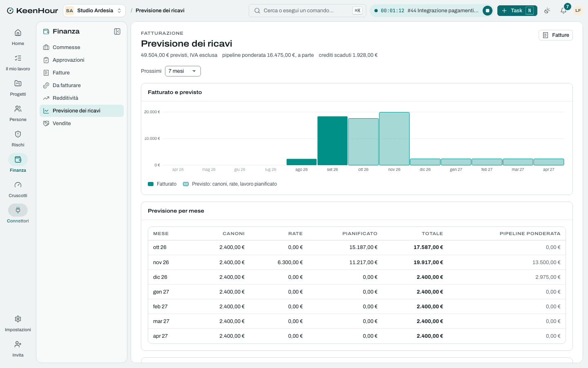This screenshot has height=368, width=588.
Task: Click the dic 26 row label
Action: pyautogui.click(x=160, y=277)
